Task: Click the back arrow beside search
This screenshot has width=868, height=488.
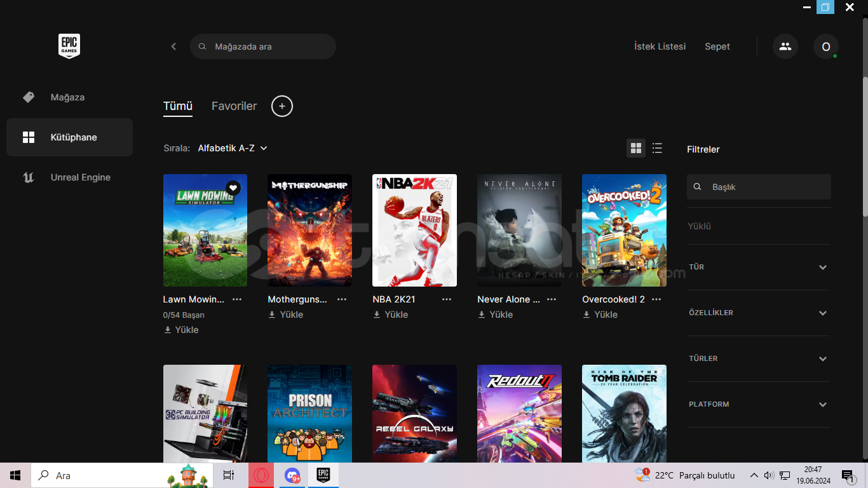Action: 173,46
